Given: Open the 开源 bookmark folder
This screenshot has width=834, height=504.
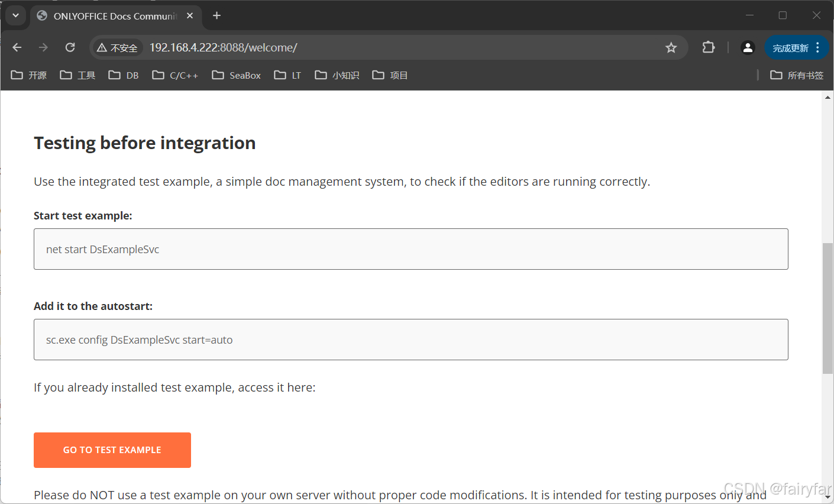Looking at the screenshot, I should coord(29,75).
